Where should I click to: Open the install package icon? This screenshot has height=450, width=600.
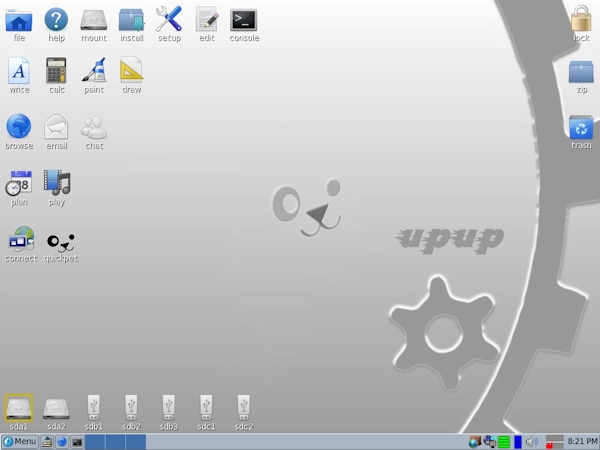click(132, 20)
